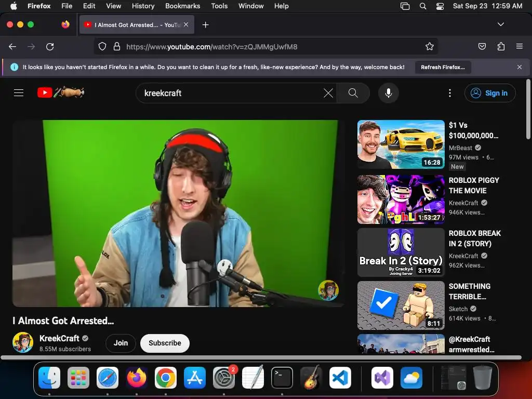
Task: Go back to the previous page
Action: click(x=12, y=47)
